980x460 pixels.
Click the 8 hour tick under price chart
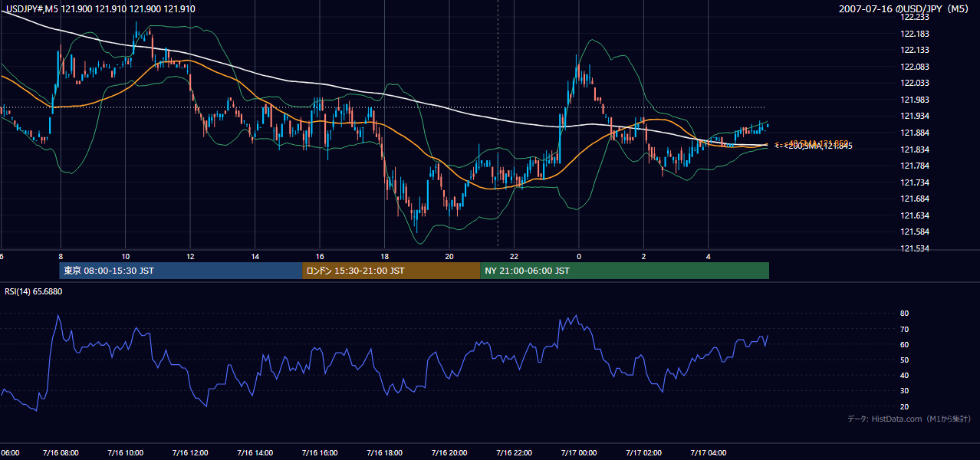[x=60, y=256]
